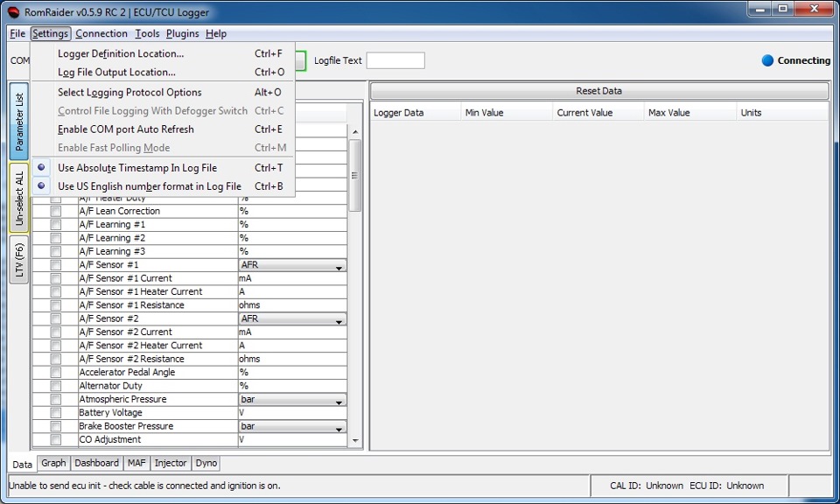Click the Un-select ALL side button

click(x=19, y=198)
